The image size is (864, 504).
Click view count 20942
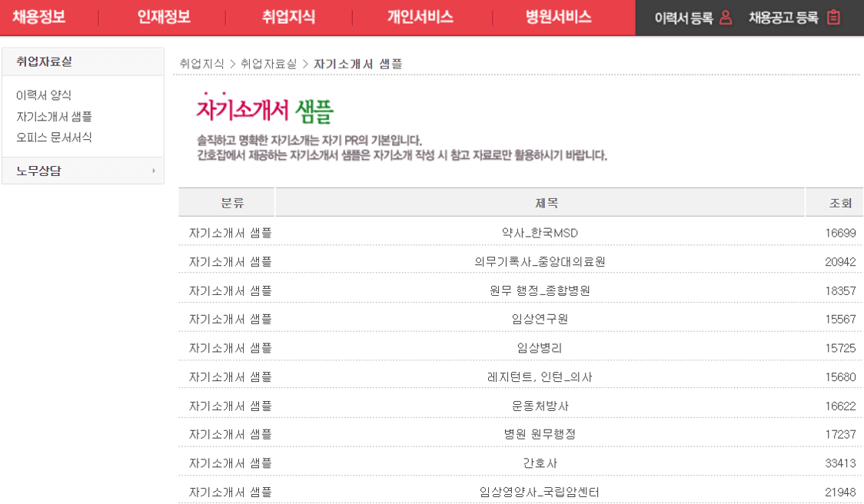pyautogui.click(x=840, y=262)
